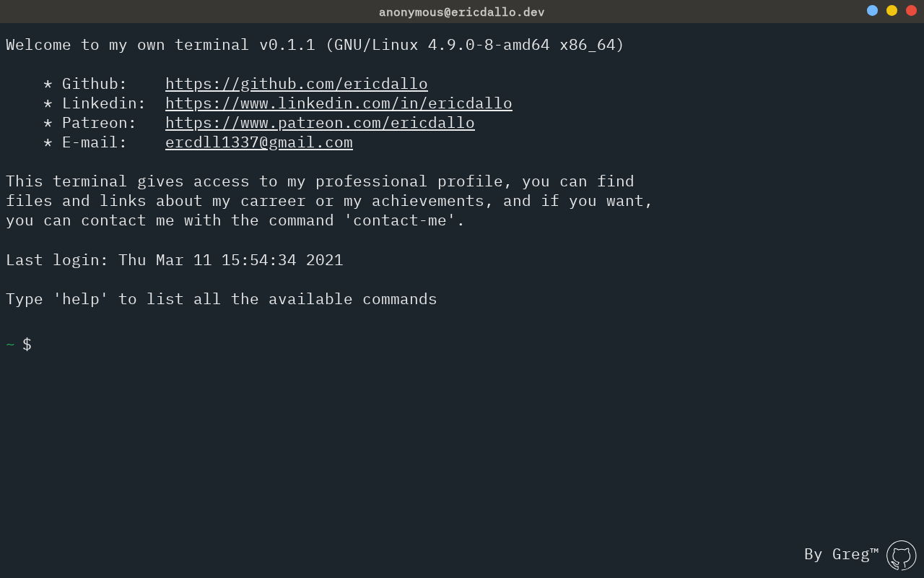
Task: Click the anonymous@ericdallo.dev title bar text
Action: [461, 12]
